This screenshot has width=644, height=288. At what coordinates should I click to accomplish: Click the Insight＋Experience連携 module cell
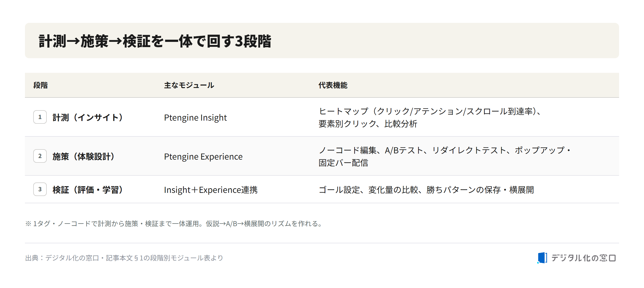[x=211, y=190]
